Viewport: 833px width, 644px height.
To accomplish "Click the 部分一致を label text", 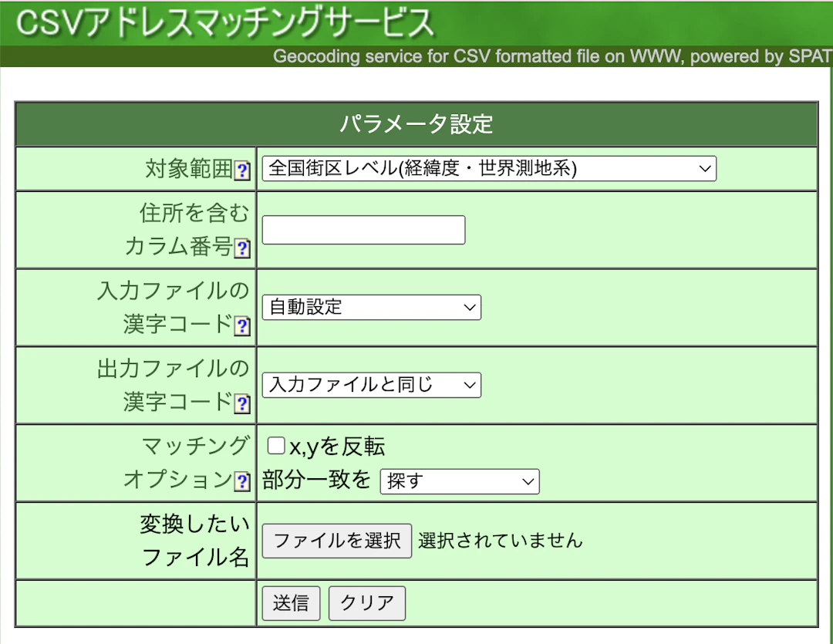I will point(317,480).
